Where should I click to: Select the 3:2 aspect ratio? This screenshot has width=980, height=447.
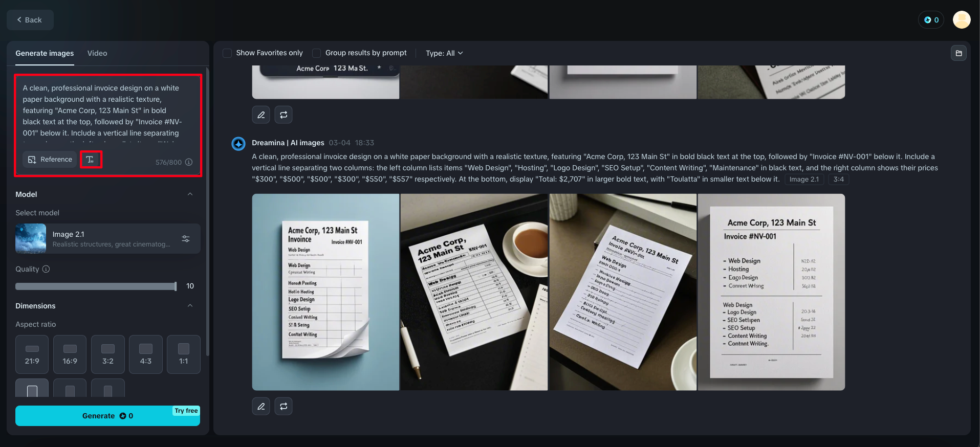(108, 354)
